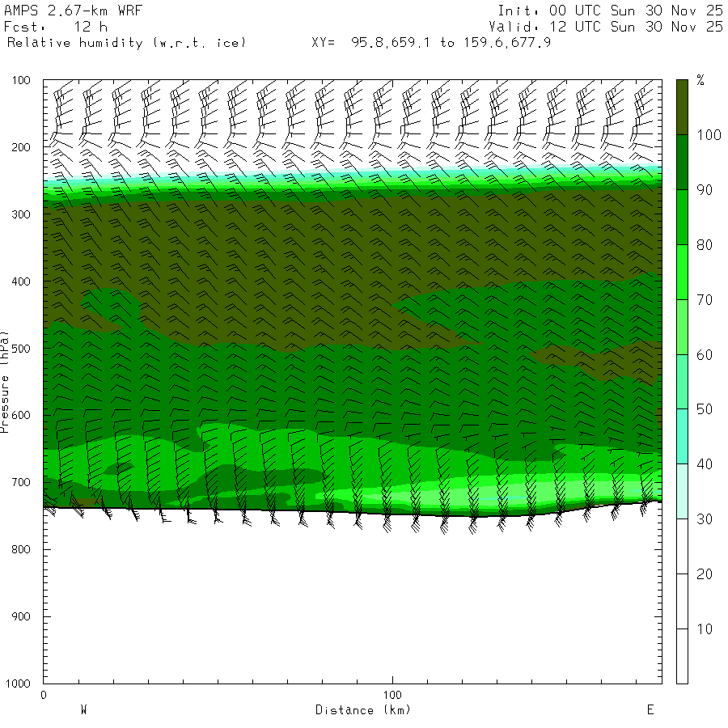The height and width of the screenshot is (728, 728).
Task: Click the 'Pressure (hPa)' vertical axis title
Action: 5,382
